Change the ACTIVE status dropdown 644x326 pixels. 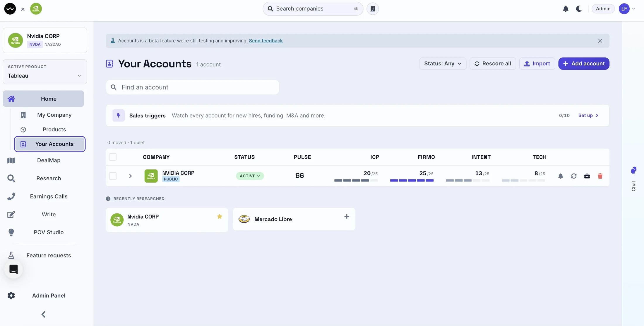[x=250, y=176]
